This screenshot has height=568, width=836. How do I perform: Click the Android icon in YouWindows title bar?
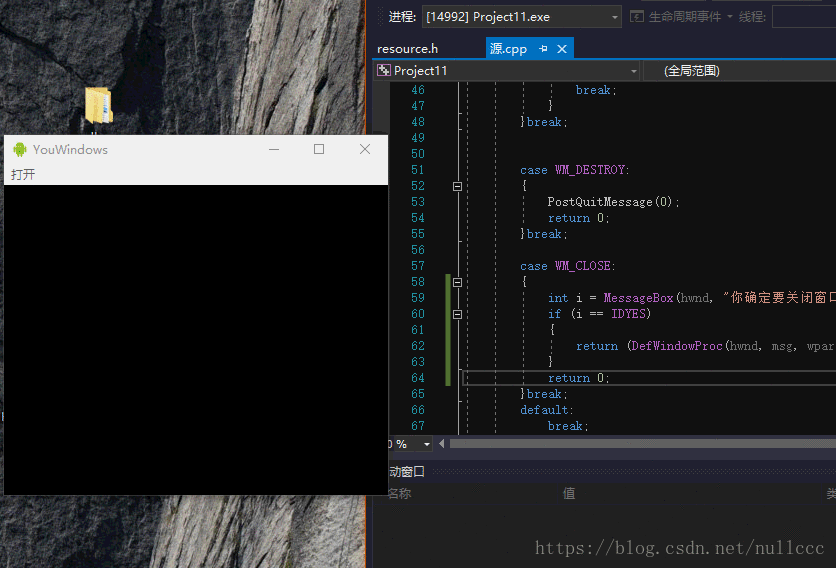click(20, 149)
